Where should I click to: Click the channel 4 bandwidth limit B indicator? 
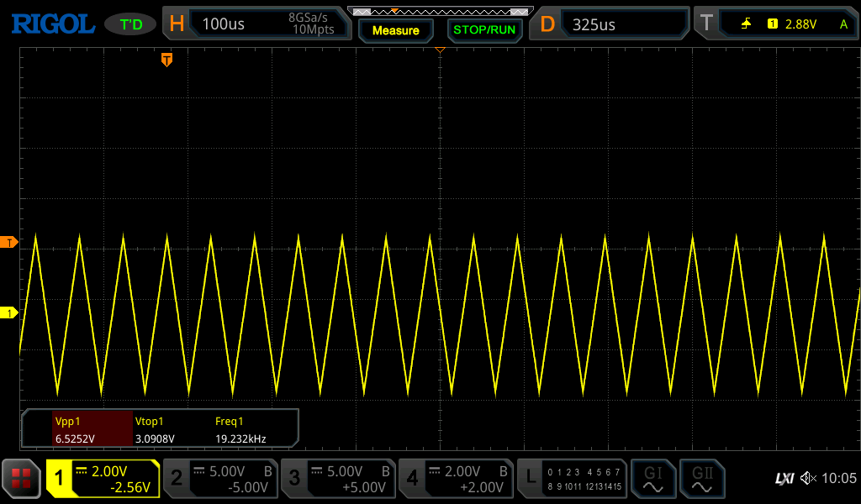(x=503, y=471)
